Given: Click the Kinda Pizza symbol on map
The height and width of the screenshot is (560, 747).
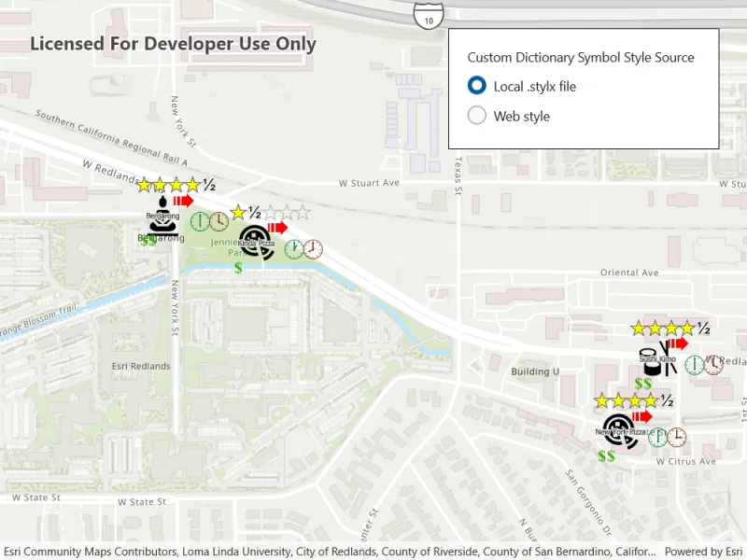Looking at the screenshot, I should point(256,243).
